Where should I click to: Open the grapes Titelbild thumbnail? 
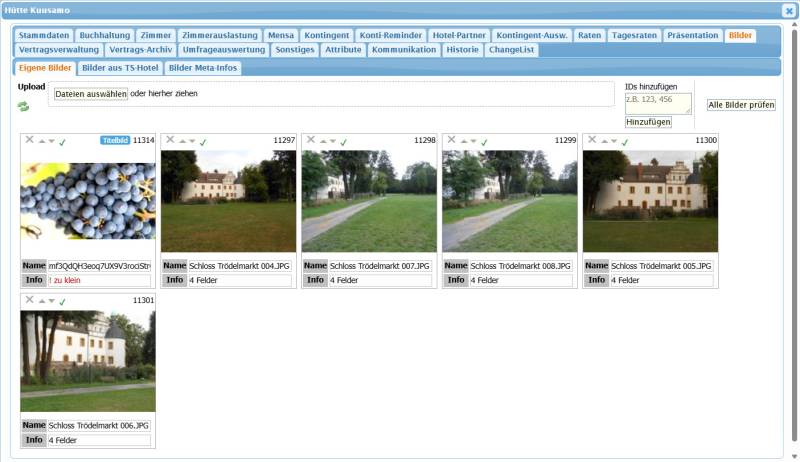[88, 201]
